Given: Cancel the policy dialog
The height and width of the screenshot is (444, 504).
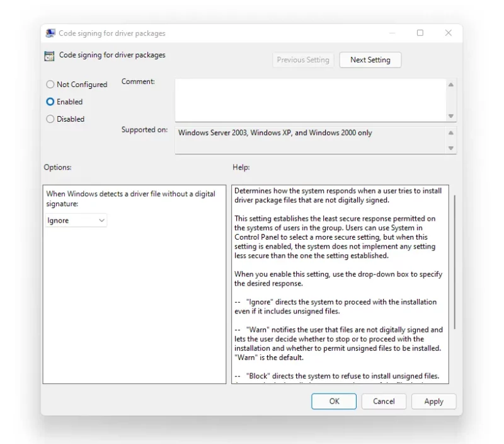Looking at the screenshot, I should tap(384, 401).
